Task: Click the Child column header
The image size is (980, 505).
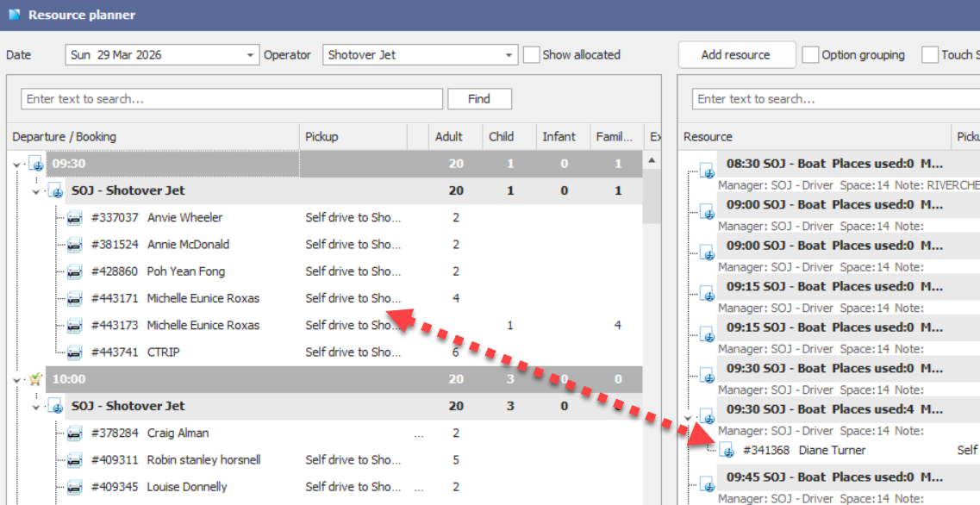Action: coord(509,137)
